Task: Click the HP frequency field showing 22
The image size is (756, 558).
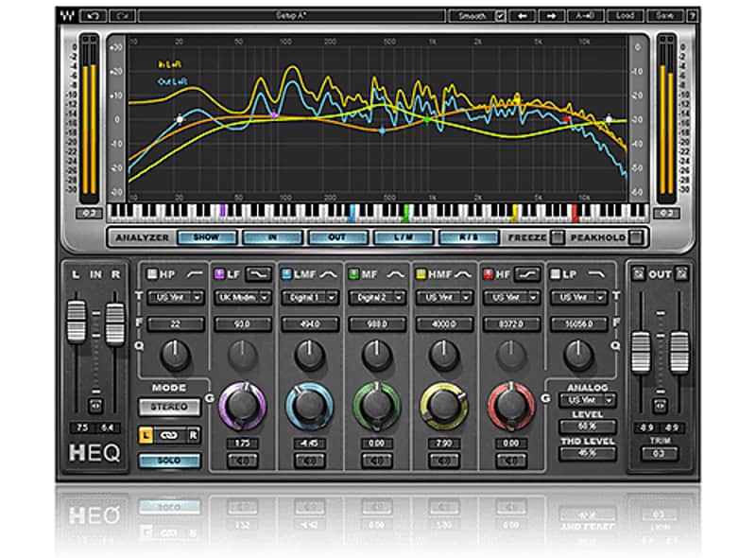Action: pos(176,323)
